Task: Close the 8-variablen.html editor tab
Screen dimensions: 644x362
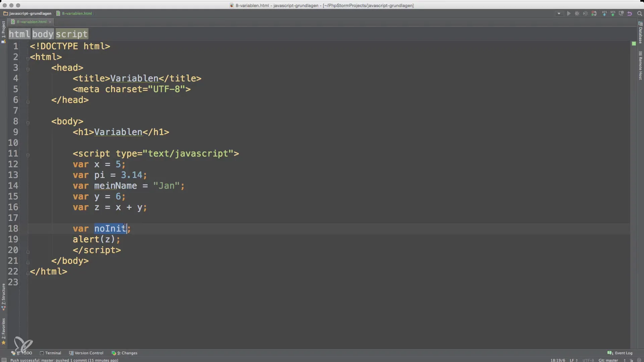Action: click(50, 22)
